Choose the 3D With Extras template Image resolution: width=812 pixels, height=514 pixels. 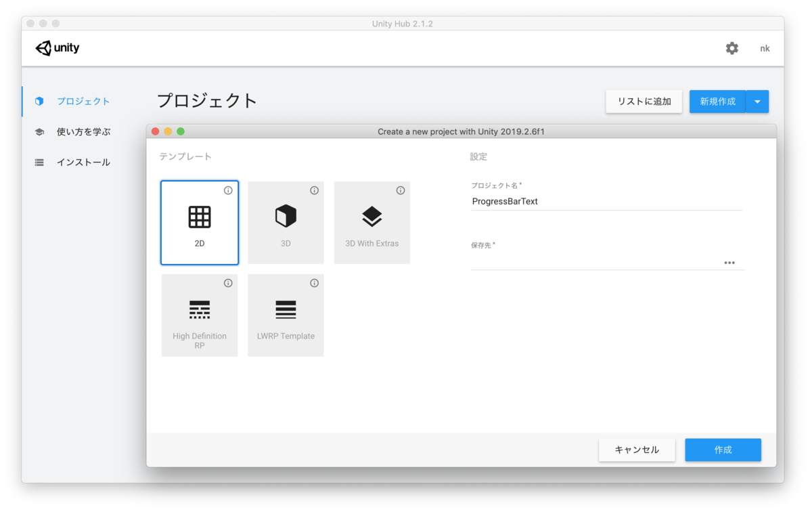click(371, 223)
